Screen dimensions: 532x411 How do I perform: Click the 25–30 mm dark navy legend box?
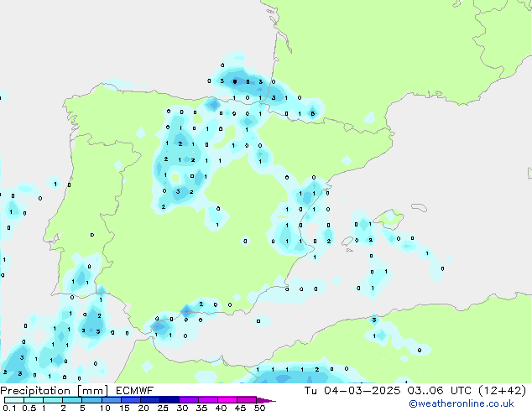(x=169, y=400)
